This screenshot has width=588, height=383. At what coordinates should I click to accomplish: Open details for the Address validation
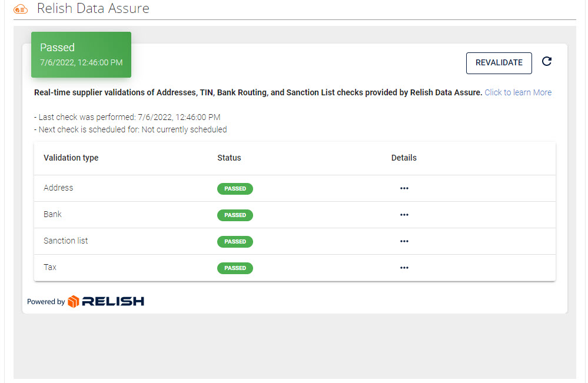(404, 188)
